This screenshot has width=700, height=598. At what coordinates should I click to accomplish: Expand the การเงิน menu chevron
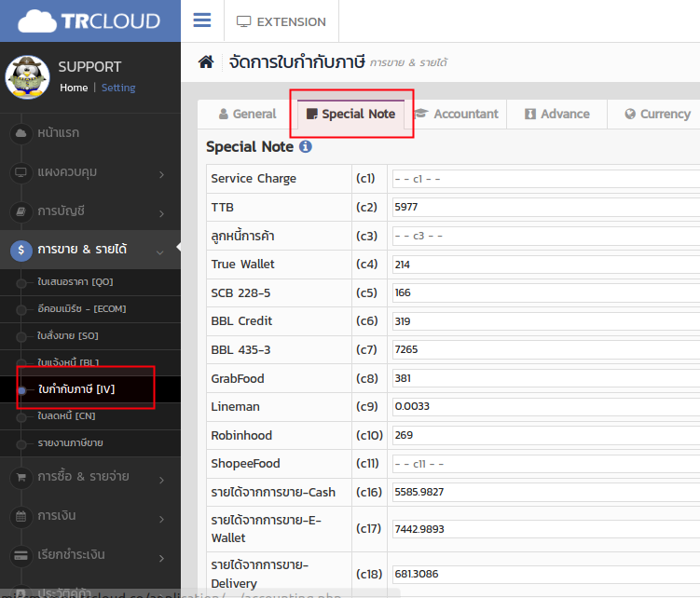[161, 519]
